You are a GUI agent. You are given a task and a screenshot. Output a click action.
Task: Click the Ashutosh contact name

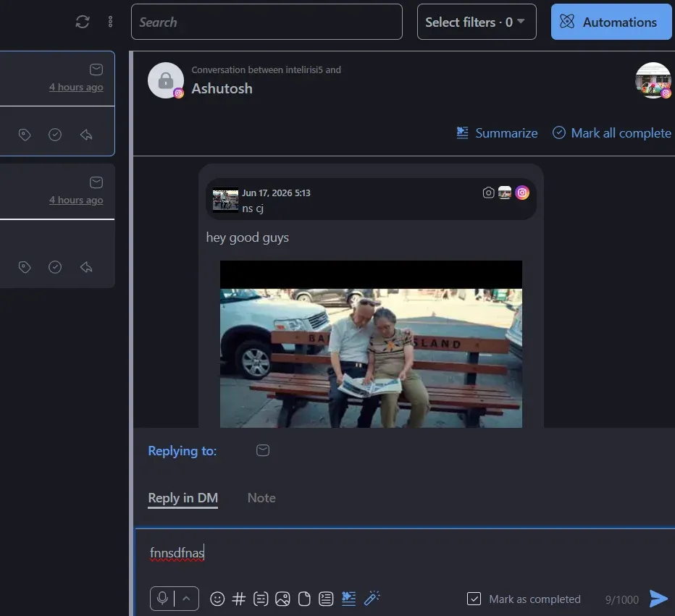point(222,88)
